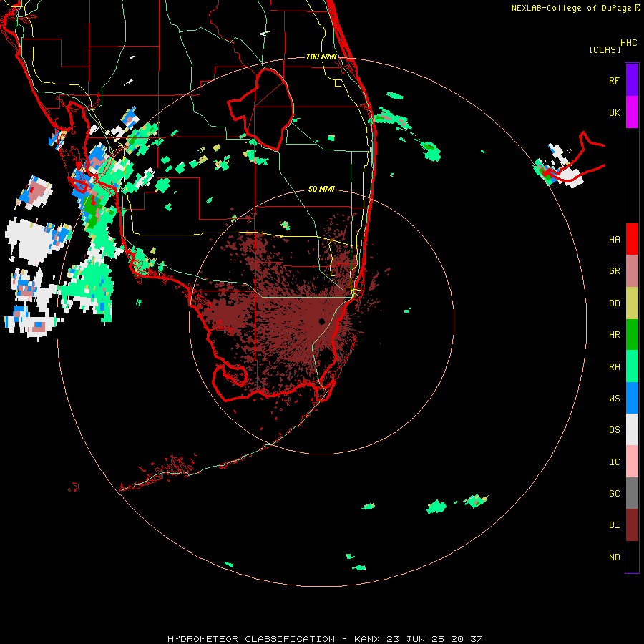
Task: Click the WS legend label
Action: [614, 398]
